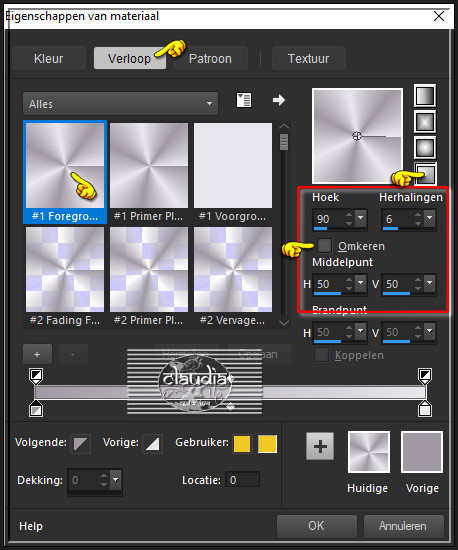Select the #1 Foregro... gradient thumbnail
This screenshot has height=550, width=458.
pyautogui.click(x=65, y=172)
